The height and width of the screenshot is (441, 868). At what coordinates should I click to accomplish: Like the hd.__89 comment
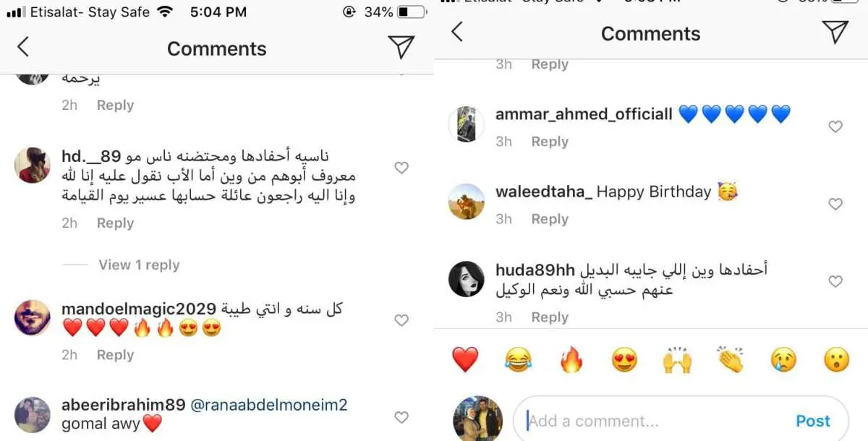coord(401,168)
